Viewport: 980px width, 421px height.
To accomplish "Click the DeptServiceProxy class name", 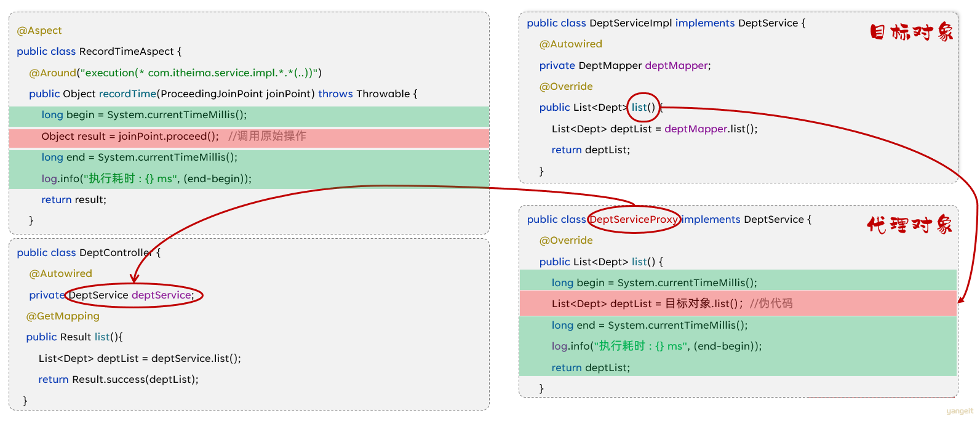I will click(634, 220).
